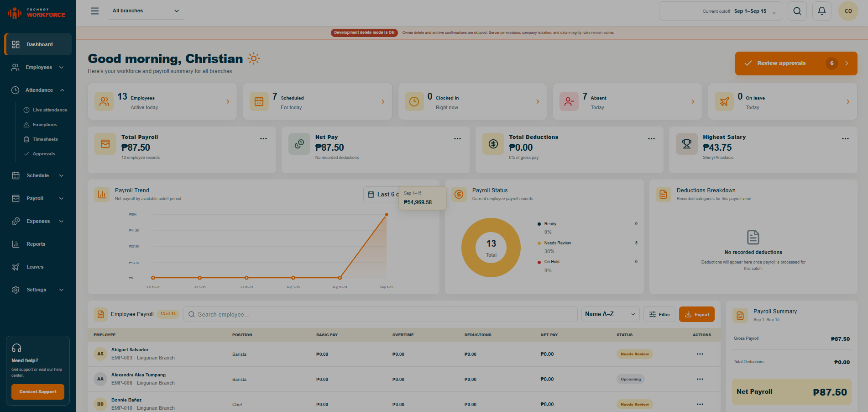Open Approvals submenu item

(x=40, y=154)
